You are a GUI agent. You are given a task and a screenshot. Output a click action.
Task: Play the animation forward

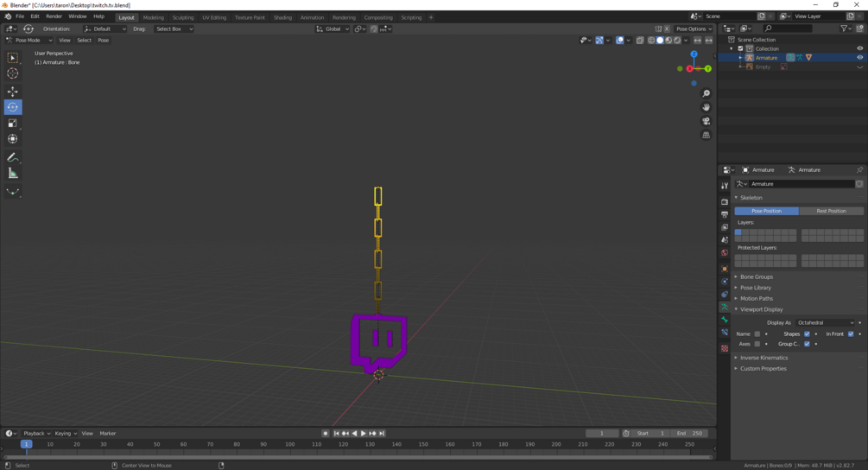(x=363, y=434)
